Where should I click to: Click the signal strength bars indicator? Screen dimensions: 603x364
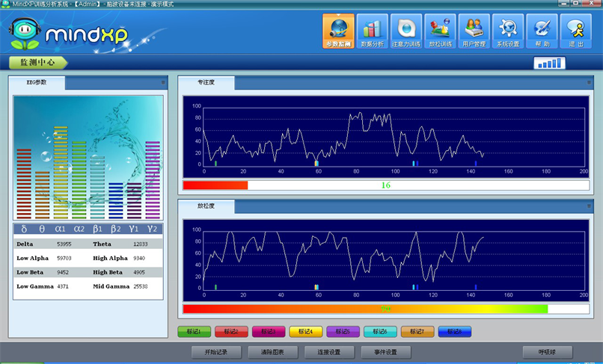pos(550,64)
